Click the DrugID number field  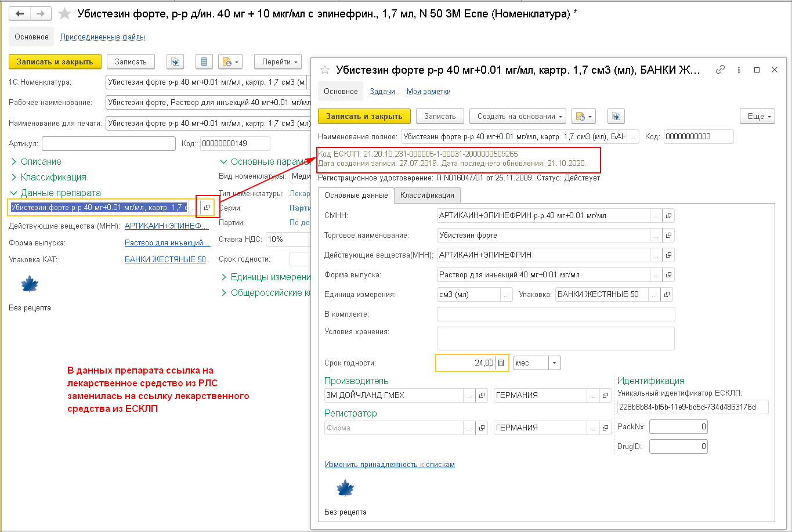678,446
